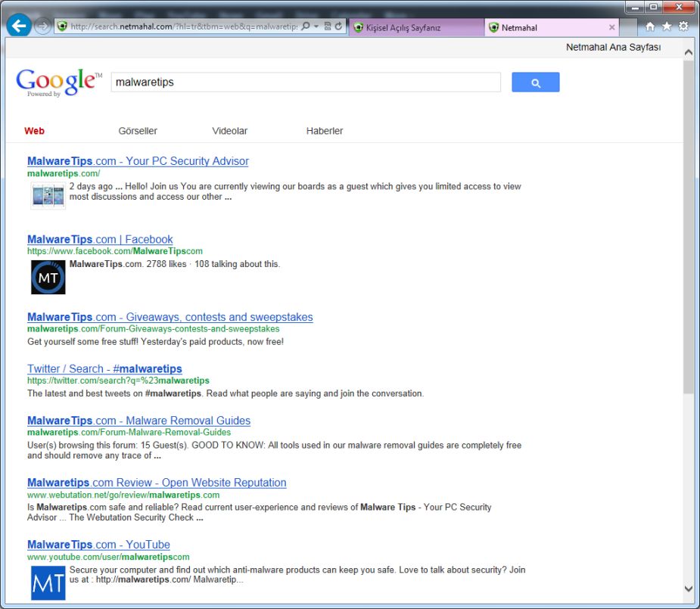The height and width of the screenshot is (609, 700).
Task: Click the shield favicon on Netmahal tab
Action: (493, 28)
